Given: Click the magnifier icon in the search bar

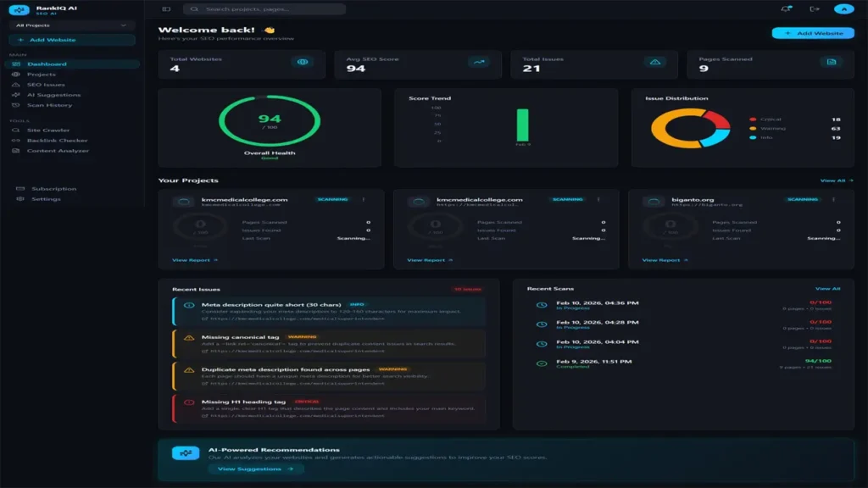Looking at the screenshot, I should pyautogui.click(x=194, y=8).
